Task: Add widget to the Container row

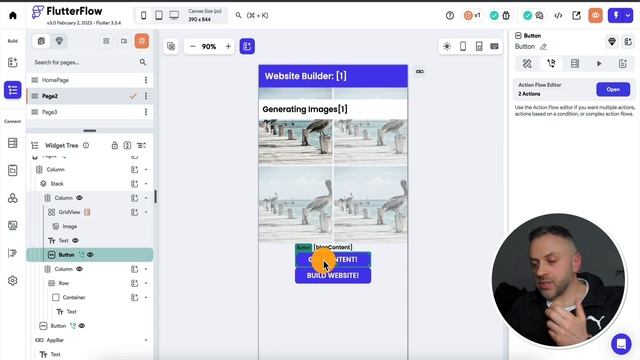Action: tap(134, 298)
